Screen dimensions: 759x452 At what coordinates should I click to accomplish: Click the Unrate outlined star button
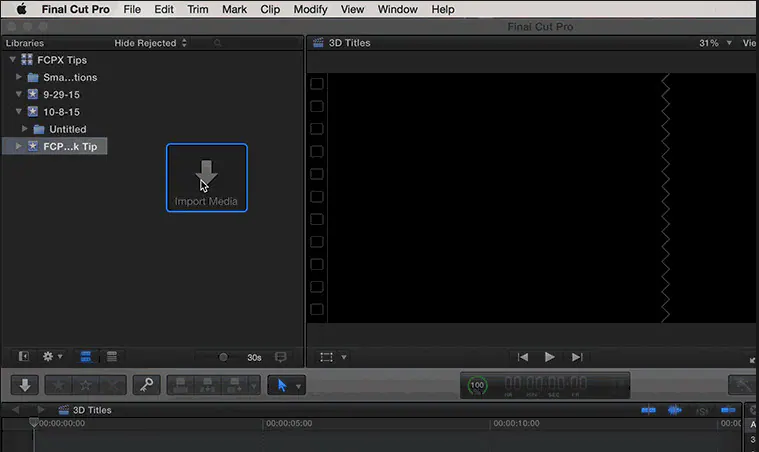[86, 386]
